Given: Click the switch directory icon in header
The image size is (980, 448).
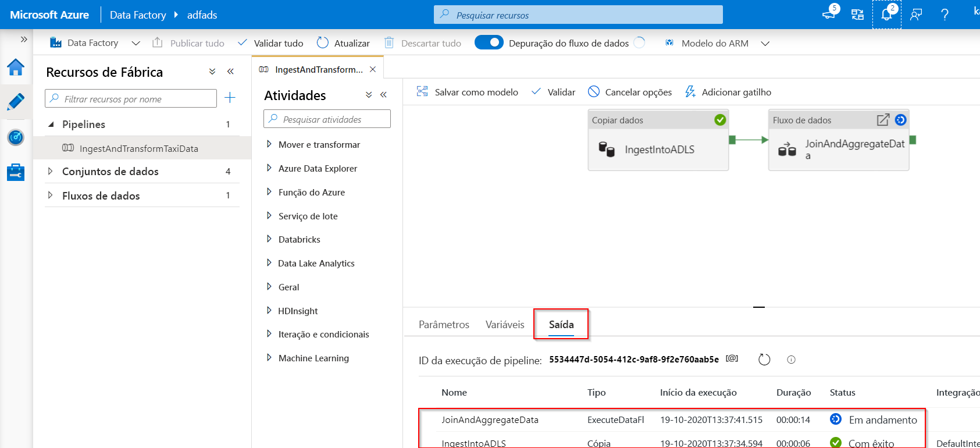Looking at the screenshot, I should (x=857, y=15).
